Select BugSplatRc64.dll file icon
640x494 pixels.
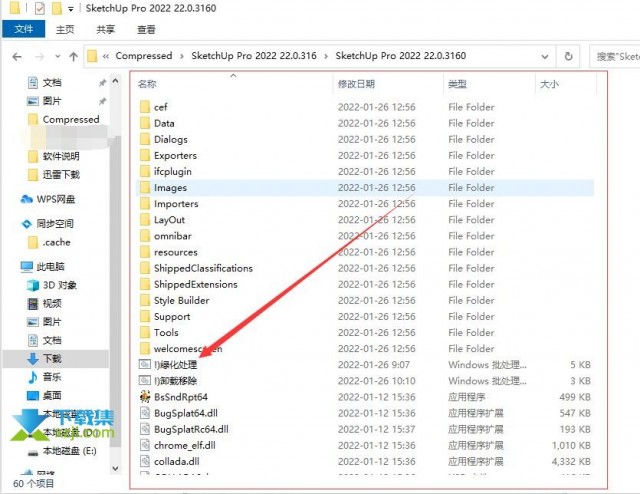pyautogui.click(x=145, y=429)
